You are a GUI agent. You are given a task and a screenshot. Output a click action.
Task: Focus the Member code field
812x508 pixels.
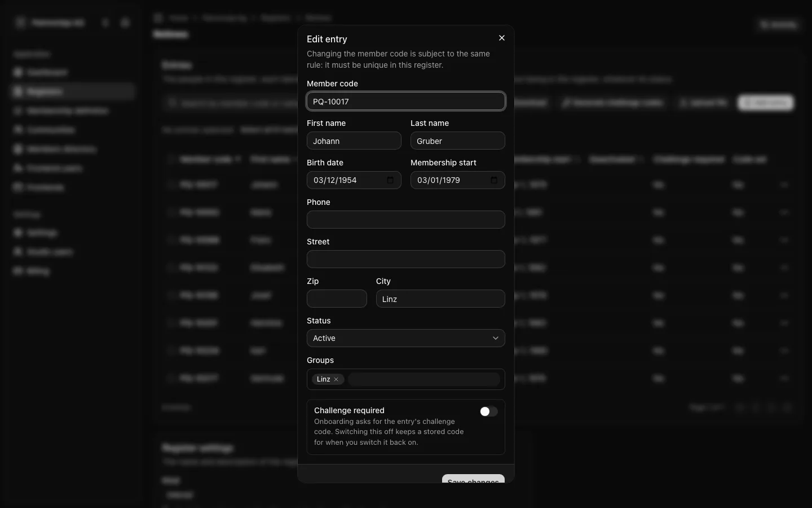coord(406,102)
